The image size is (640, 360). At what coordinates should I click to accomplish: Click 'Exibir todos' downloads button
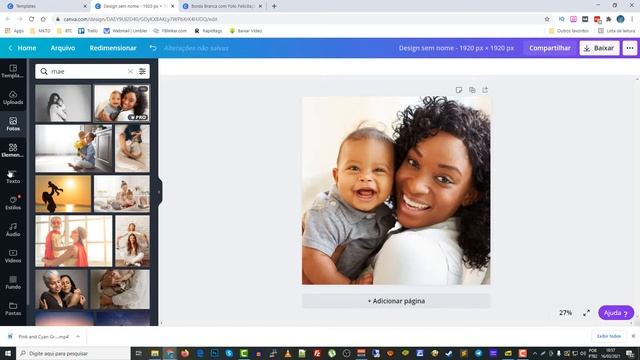click(x=609, y=336)
